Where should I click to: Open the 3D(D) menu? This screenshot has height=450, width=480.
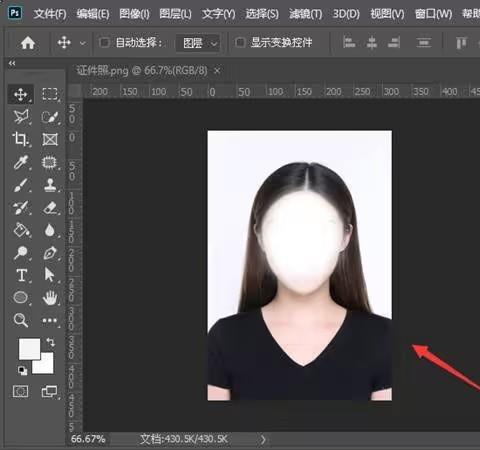point(346,14)
